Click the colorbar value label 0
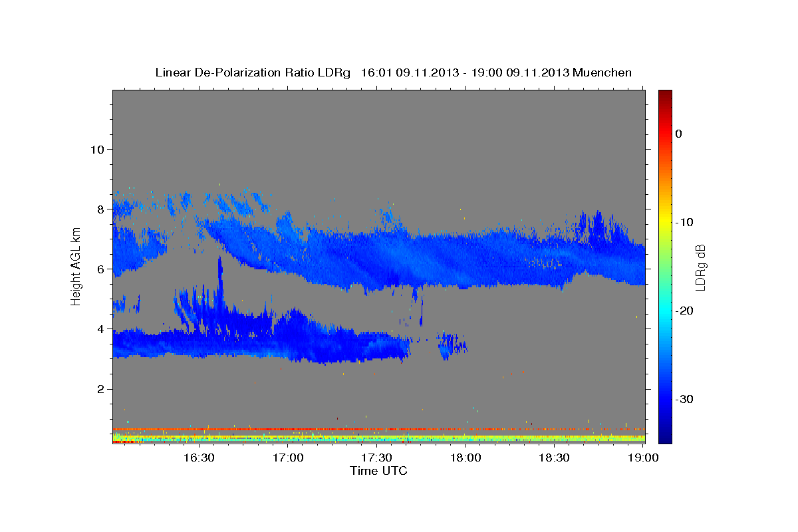798x532 pixels. pyautogui.click(x=678, y=134)
